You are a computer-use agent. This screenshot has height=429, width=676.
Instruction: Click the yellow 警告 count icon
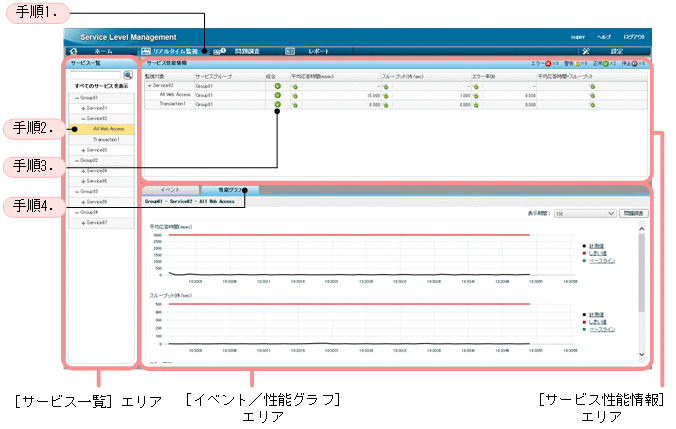(x=577, y=63)
